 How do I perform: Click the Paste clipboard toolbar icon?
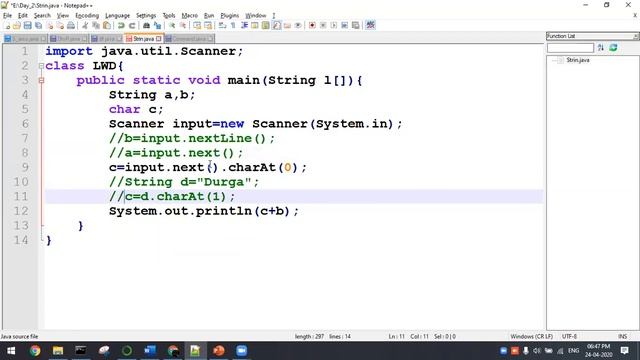click(x=107, y=25)
